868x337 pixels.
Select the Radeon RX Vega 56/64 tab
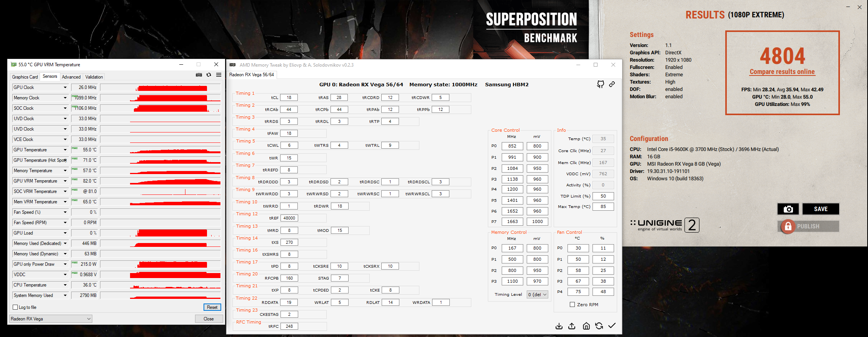[252, 75]
